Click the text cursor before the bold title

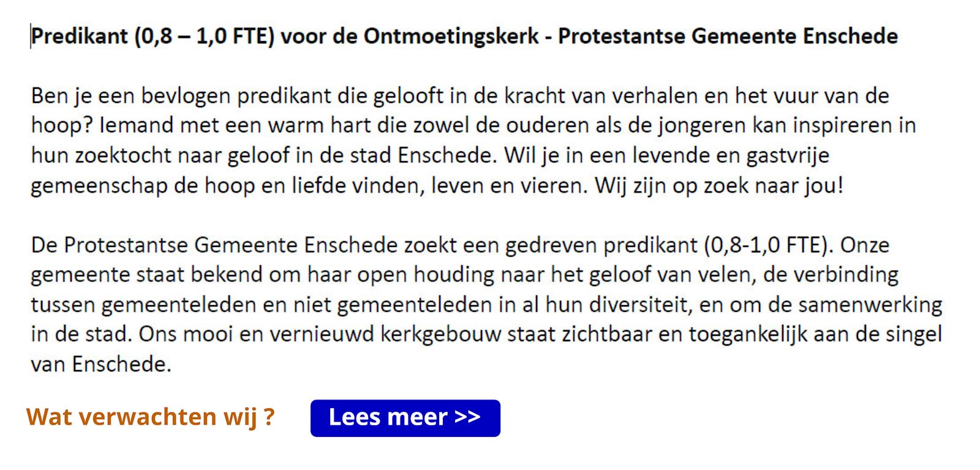[x=31, y=37]
